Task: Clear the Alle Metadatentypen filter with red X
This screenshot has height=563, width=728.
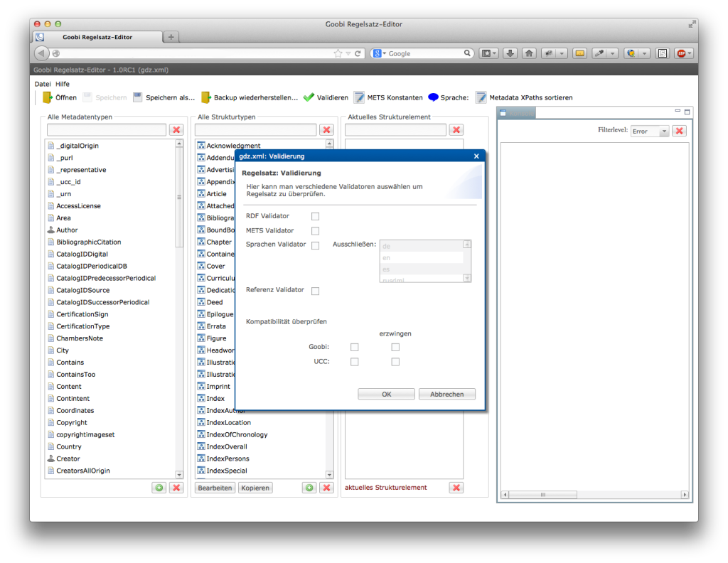Action: coord(176,130)
